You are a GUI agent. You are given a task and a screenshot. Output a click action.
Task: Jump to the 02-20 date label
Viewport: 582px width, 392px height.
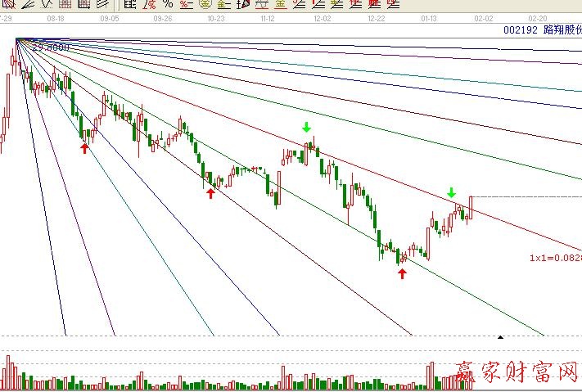pyautogui.click(x=538, y=17)
